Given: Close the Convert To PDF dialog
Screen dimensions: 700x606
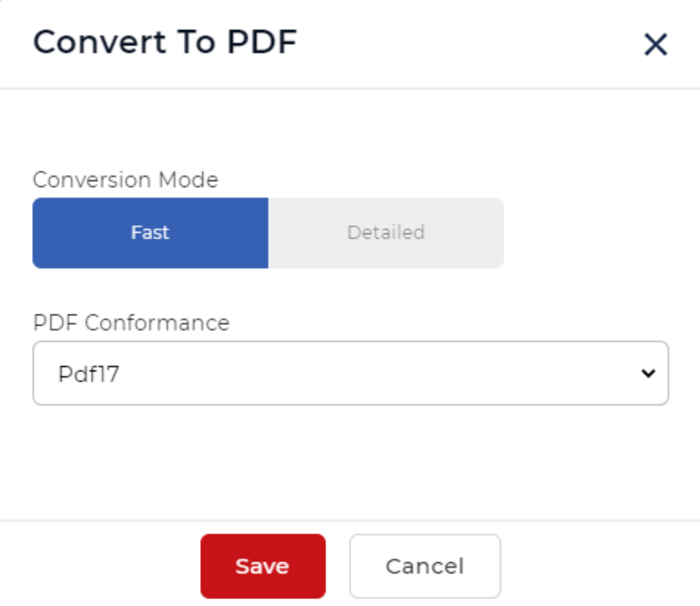Looking at the screenshot, I should pos(655,45).
